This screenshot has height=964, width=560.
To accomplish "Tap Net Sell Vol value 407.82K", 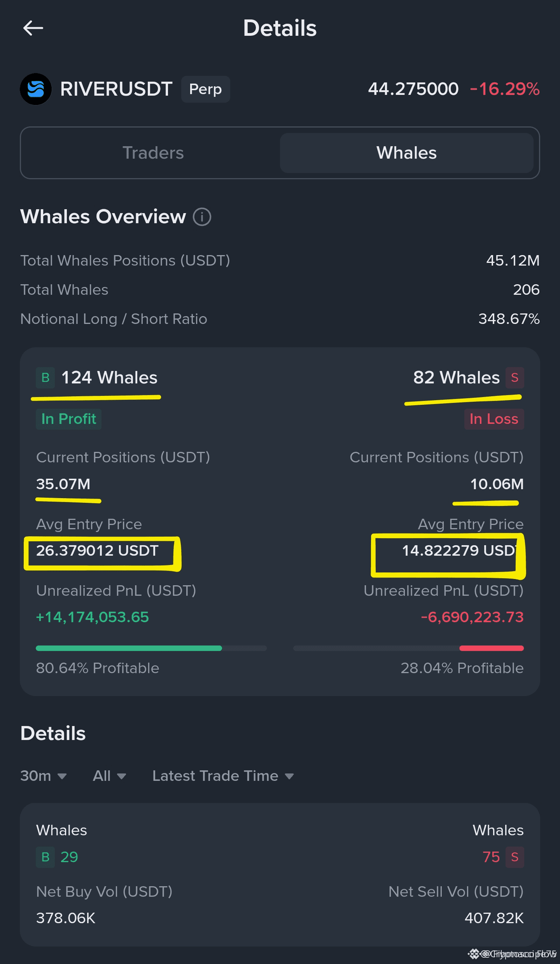I will 494,918.
